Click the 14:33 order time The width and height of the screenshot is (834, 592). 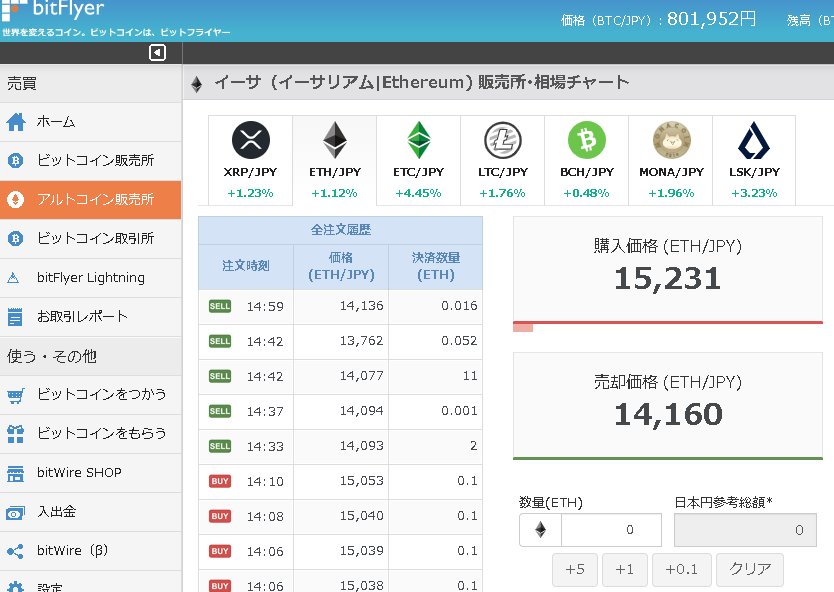pyautogui.click(x=265, y=446)
